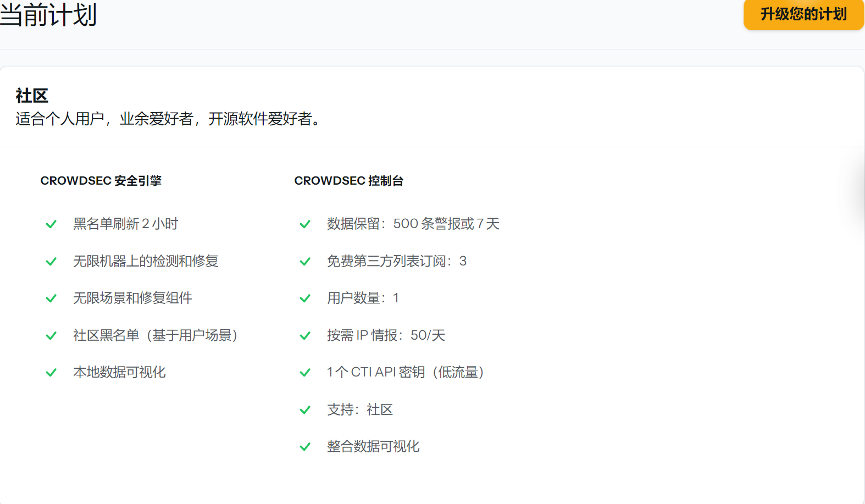Screen dimensions: 865x504
Task: Click the 当前计划 page heading
Action: (x=48, y=14)
